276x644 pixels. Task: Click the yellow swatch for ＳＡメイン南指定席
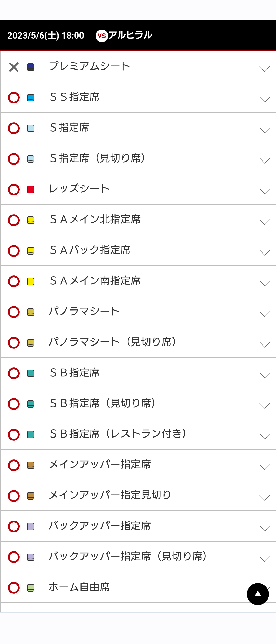coord(31,281)
